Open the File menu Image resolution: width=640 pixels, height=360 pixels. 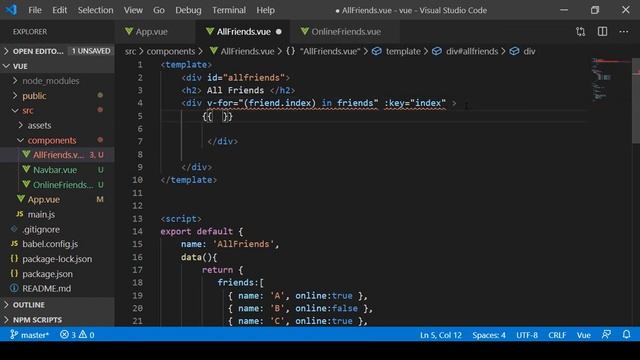click(35, 10)
